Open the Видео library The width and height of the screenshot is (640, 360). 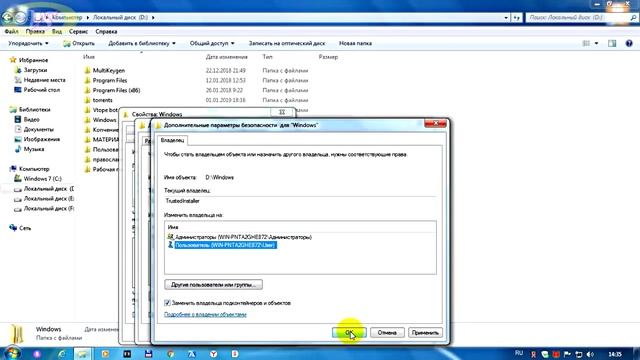[x=31, y=120]
